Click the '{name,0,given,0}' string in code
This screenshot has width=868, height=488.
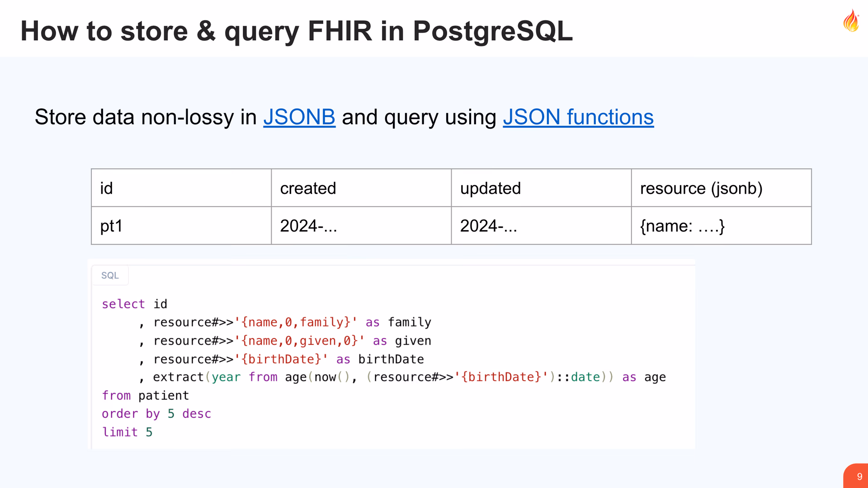(x=299, y=341)
